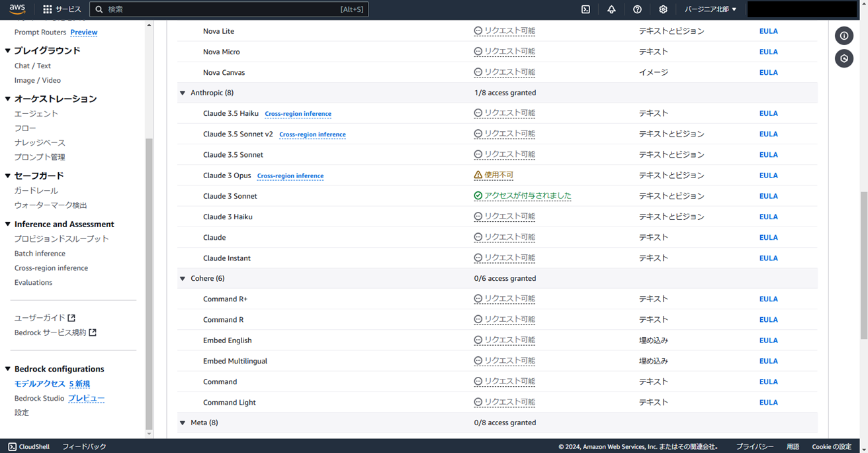The width and height of the screenshot is (868, 453).
Task: Collapse the オーケストレーション sidebar section
Action: click(8, 99)
